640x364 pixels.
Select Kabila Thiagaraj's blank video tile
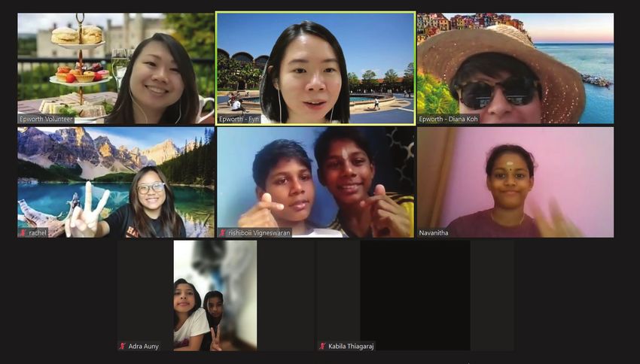coord(415,296)
